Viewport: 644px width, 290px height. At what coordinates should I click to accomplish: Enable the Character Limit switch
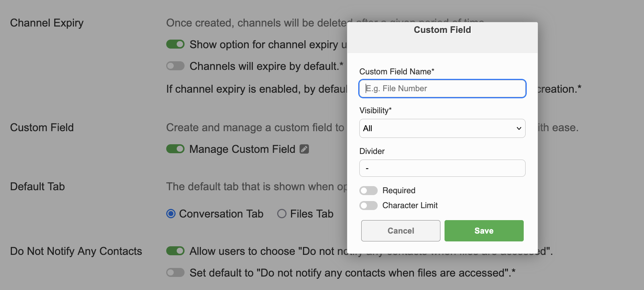[368, 206]
